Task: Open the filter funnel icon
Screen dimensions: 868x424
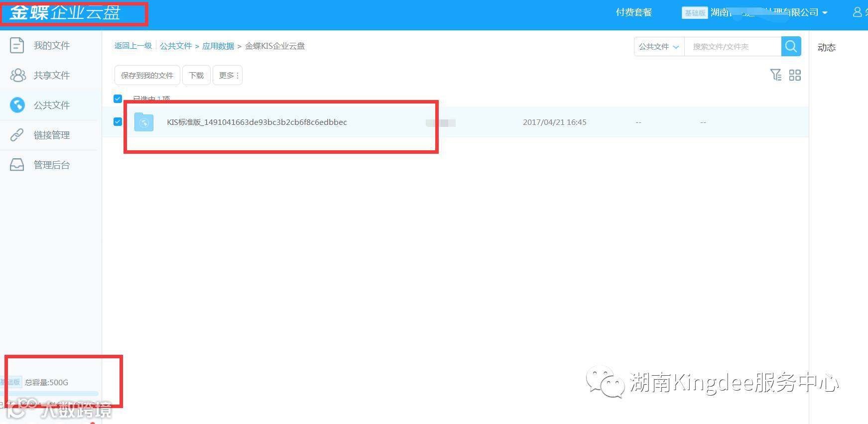Action: pyautogui.click(x=776, y=75)
